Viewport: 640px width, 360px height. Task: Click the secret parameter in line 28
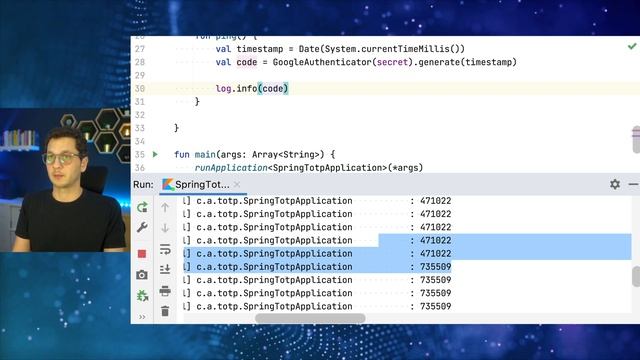click(x=392, y=62)
